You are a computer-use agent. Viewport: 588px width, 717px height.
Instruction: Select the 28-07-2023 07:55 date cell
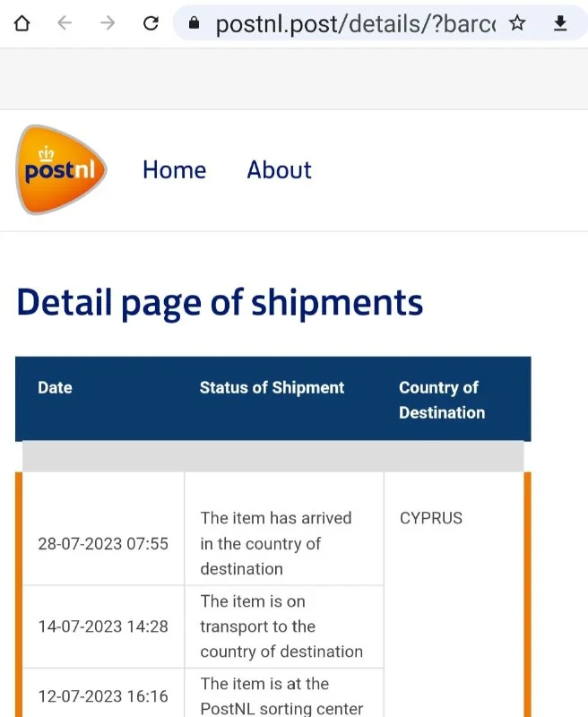pyautogui.click(x=102, y=543)
